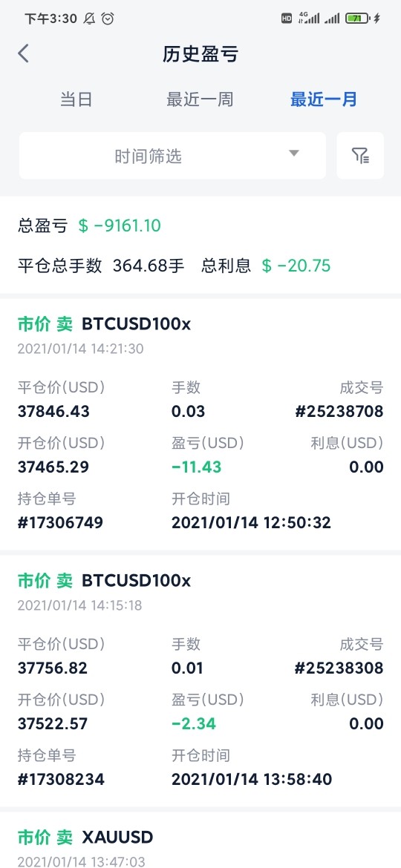Tap the muted bell status icon
401x868 pixels.
[89, 19]
